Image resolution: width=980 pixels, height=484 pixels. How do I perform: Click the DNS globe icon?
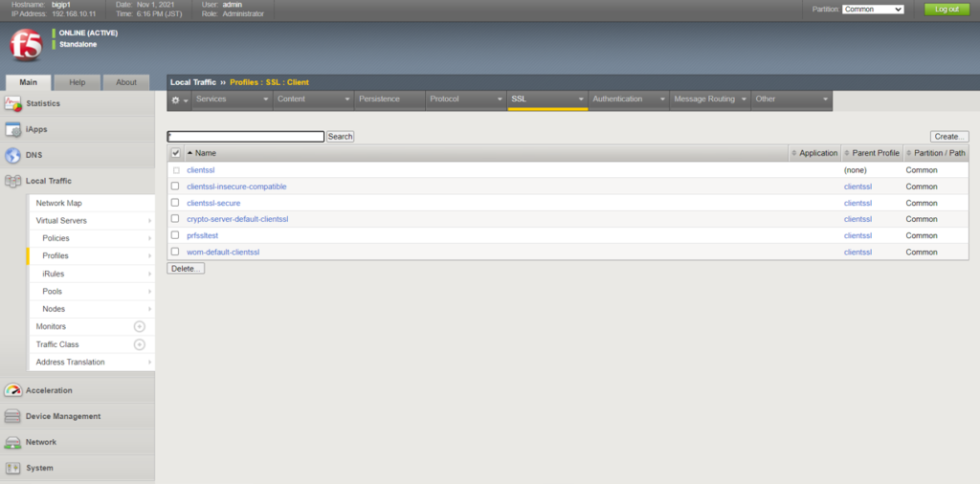(12, 155)
